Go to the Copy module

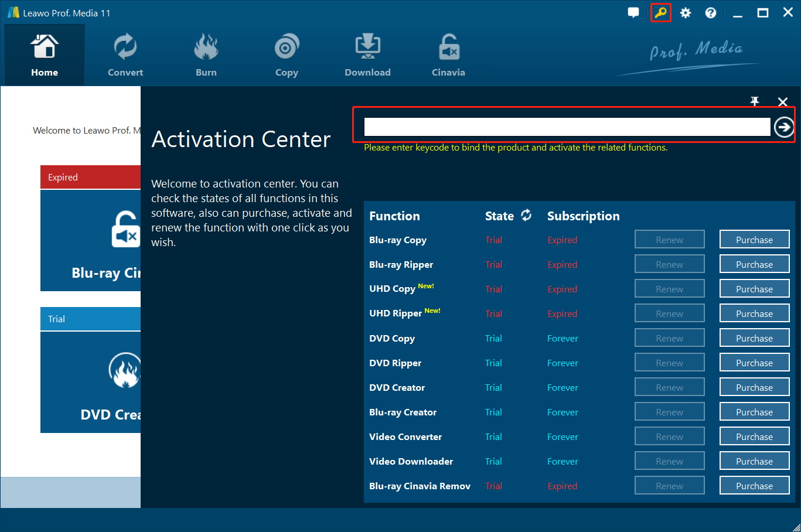point(287,56)
